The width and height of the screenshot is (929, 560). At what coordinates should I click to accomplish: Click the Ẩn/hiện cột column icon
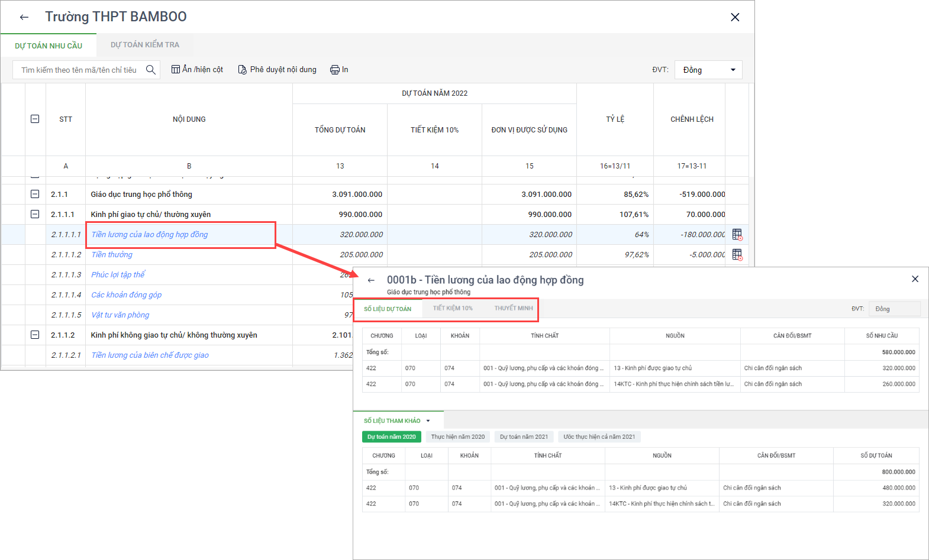176,69
